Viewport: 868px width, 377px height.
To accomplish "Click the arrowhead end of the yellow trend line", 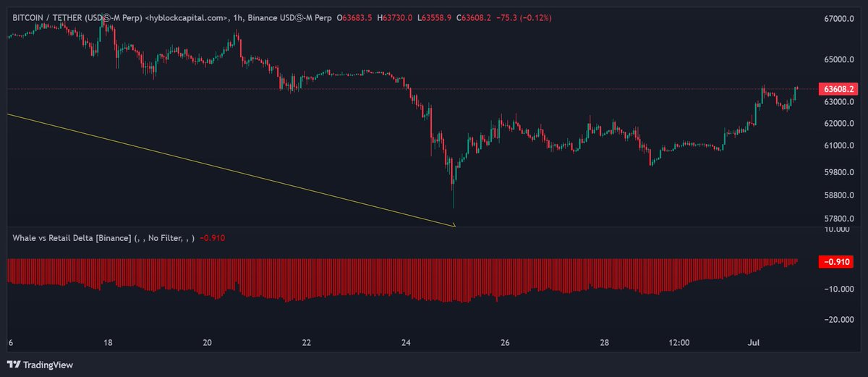I will [454, 226].
